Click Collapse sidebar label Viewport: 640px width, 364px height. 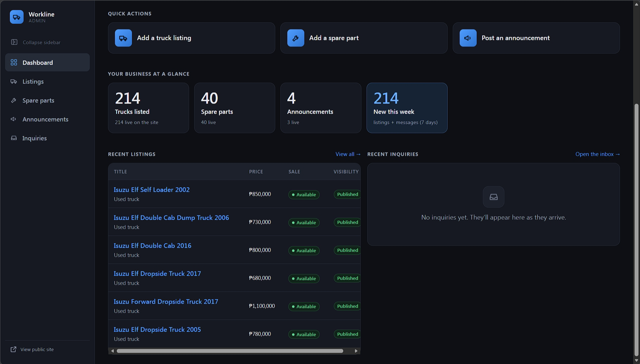[41, 43]
